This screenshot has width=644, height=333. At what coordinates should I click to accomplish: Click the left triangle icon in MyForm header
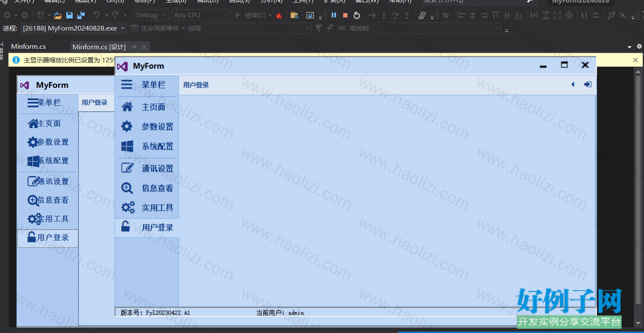pos(573,84)
